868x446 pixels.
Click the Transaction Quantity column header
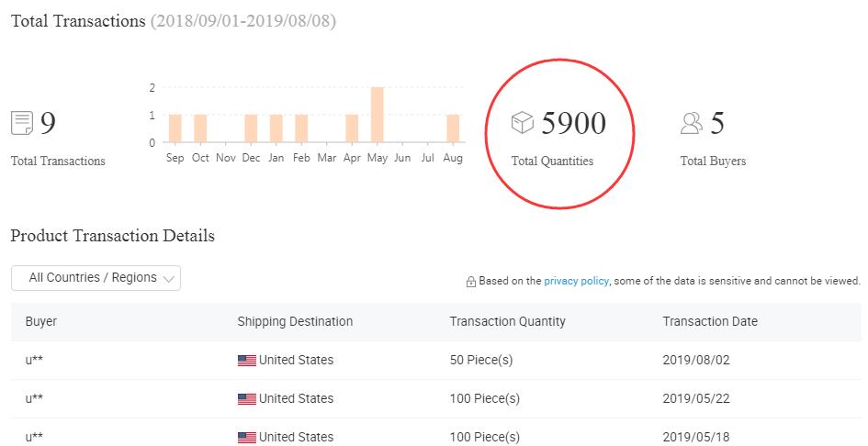[507, 322]
